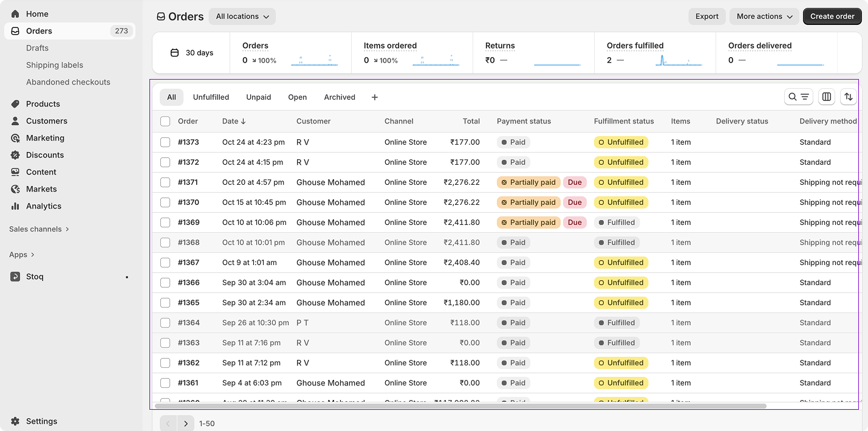Open the More actions dropdown

tap(764, 16)
